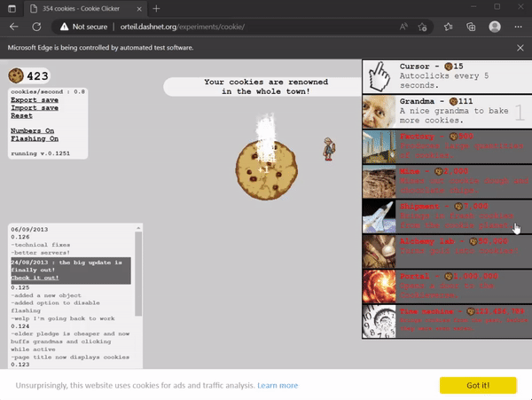Click the 06/09/2013 changelog date
This screenshot has width=532, height=400.
[29, 230]
